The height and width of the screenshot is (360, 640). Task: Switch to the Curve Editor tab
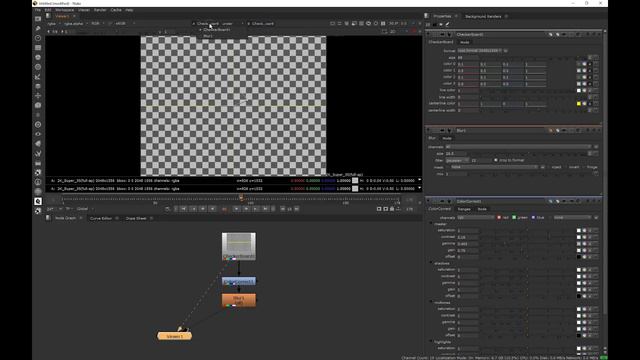101,218
